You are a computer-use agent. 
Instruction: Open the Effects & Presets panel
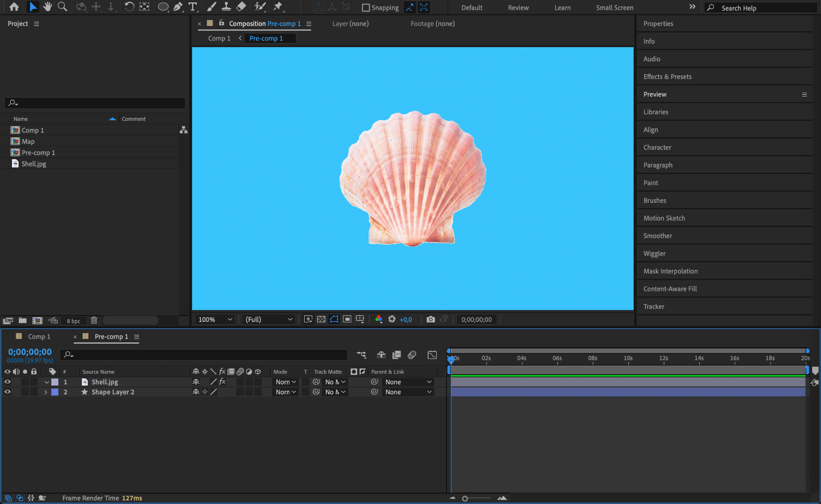pos(667,77)
